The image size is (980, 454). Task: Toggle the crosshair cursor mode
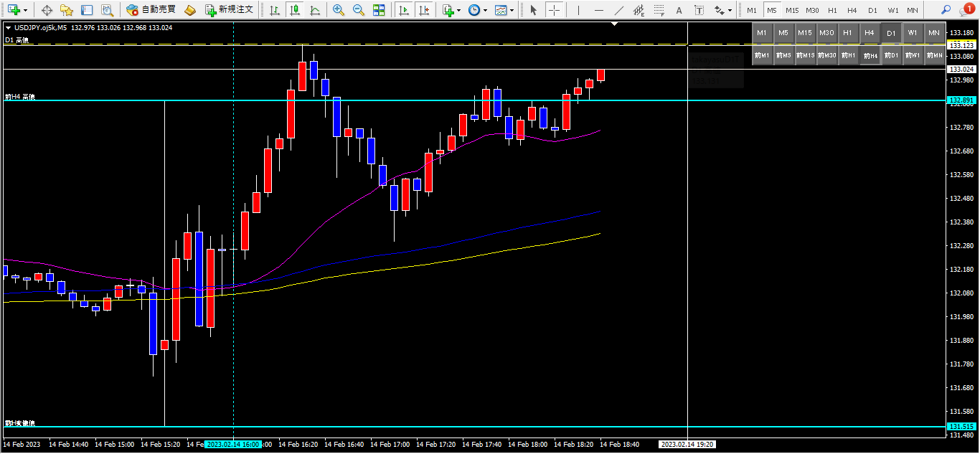pyautogui.click(x=554, y=10)
